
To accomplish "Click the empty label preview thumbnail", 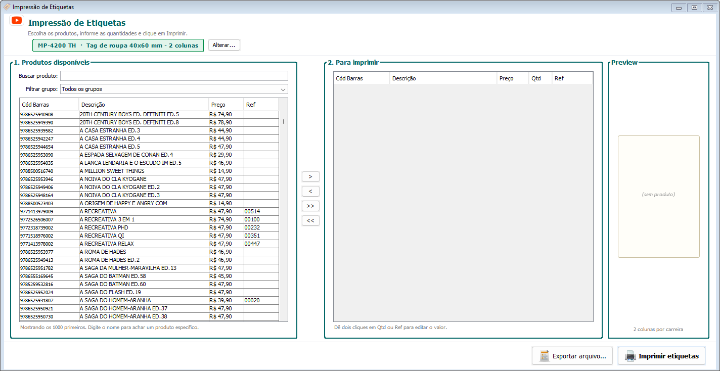I will [658, 196].
